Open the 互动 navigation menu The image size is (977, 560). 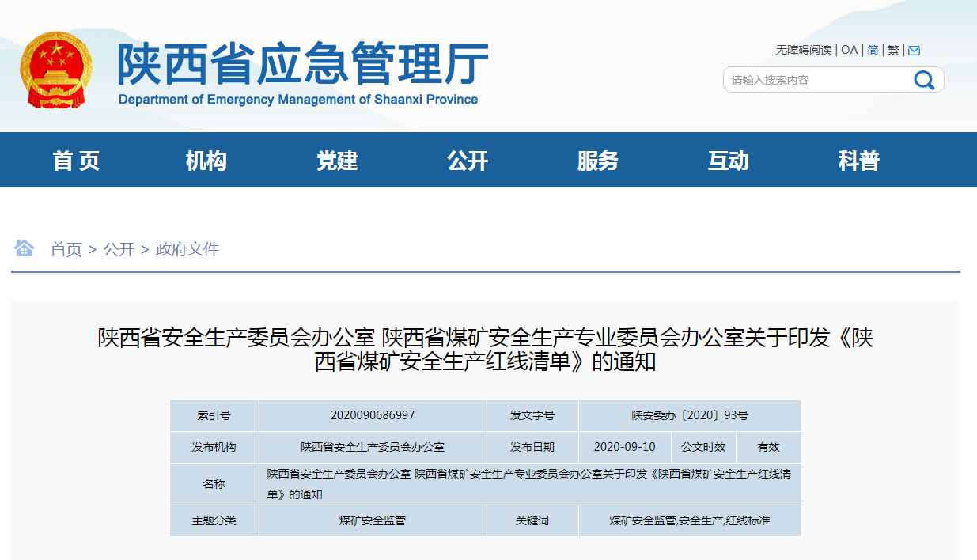tap(728, 161)
